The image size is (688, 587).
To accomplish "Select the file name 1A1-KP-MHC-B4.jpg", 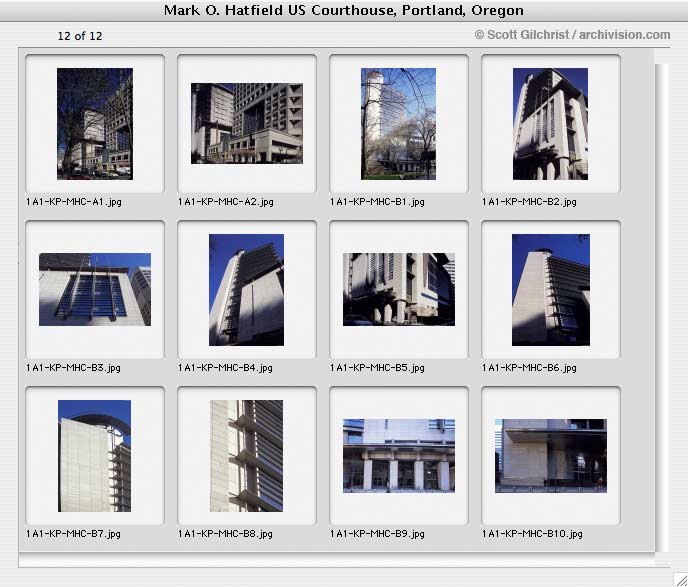I will (225, 368).
